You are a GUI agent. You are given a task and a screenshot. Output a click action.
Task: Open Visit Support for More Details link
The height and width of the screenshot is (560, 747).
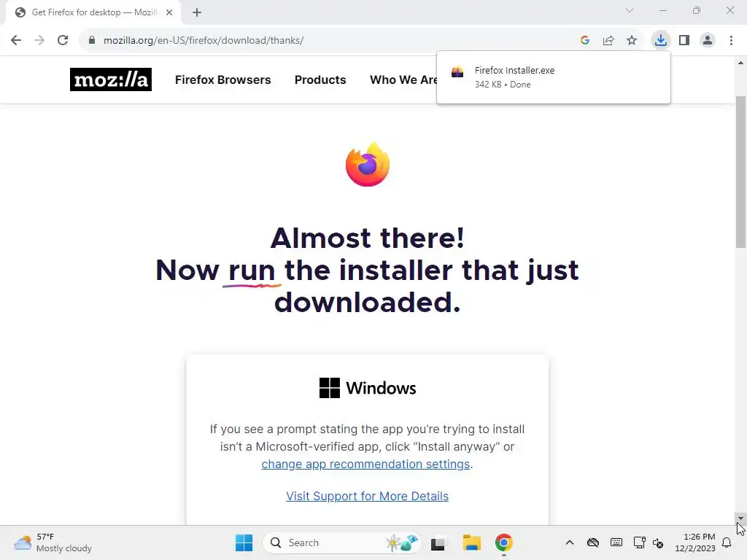tap(367, 496)
